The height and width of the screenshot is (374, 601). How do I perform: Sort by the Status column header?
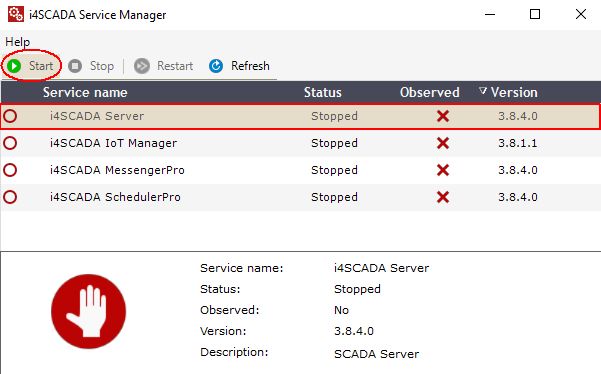pyautogui.click(x=323, y=92)
